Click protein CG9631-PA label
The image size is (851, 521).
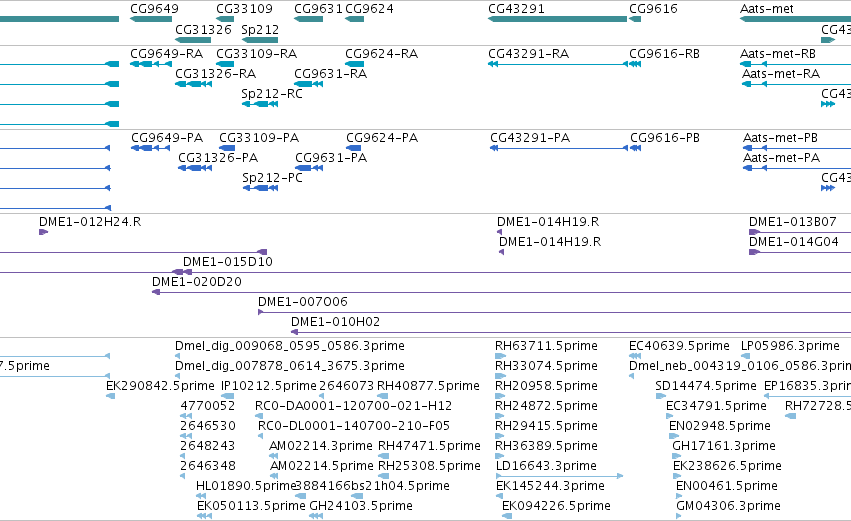tap(331, 158)
